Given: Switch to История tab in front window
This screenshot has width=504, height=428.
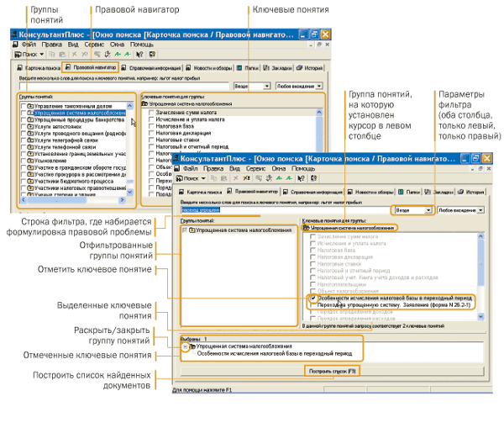Looking at the screenshot, I should click(471, 192).
